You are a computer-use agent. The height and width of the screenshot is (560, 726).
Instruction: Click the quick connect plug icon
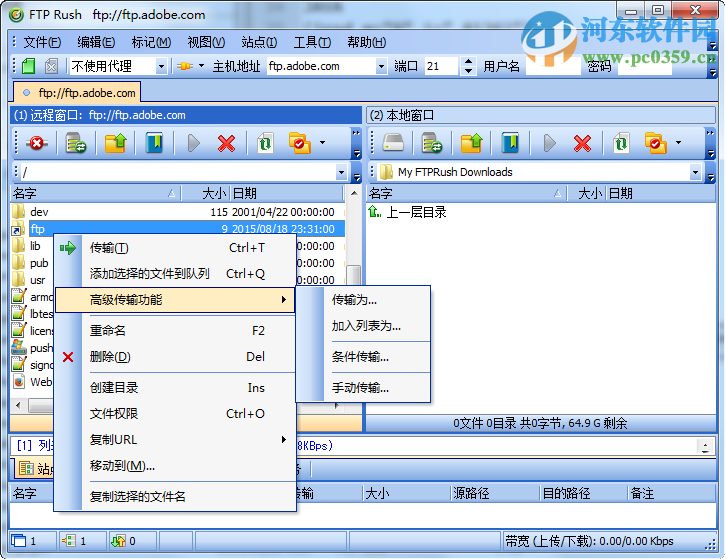click(x=185, y=66)
